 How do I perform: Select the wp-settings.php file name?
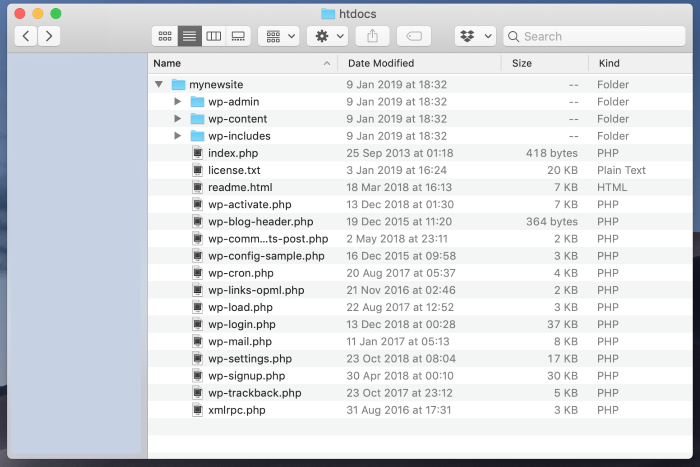coord(250,359)
